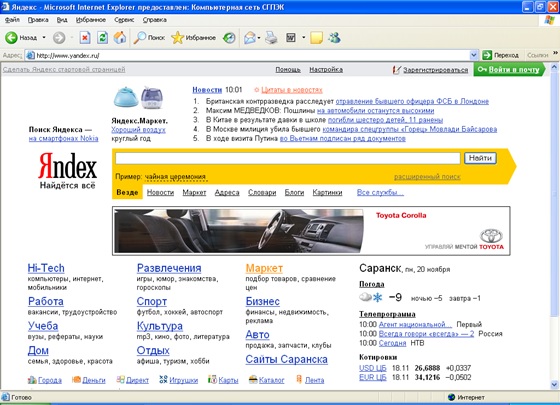Open the Телепрограмма heading link
This screenshot has height=405, width=560.
[x=387, y=314]
